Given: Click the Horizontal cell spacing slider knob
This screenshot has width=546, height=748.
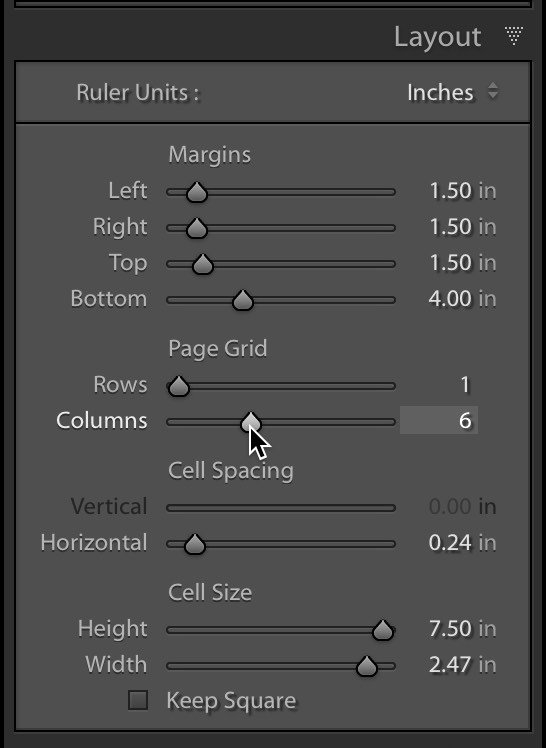Looking at the screenshot, I should (195, 544).
